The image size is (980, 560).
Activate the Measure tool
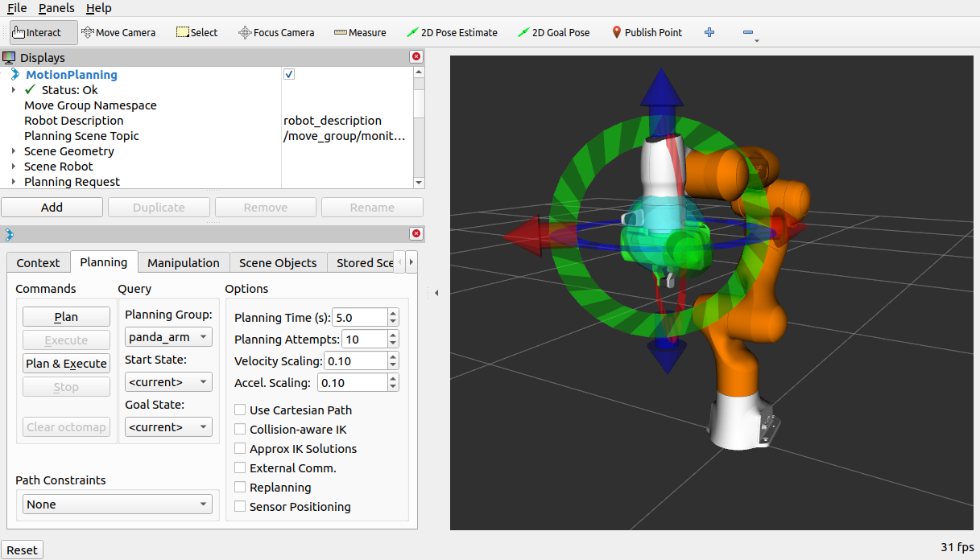click(x=359, y=32)
